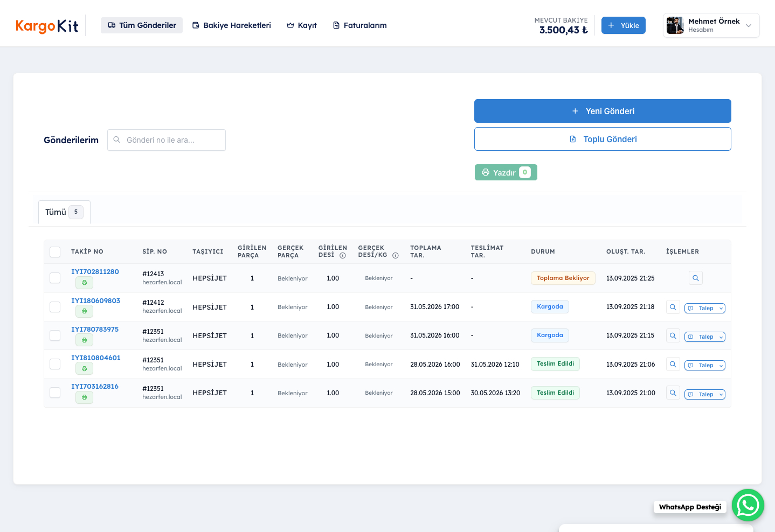
Task: Click info icon next to Girilen Desi
Action: coord(342,256)
